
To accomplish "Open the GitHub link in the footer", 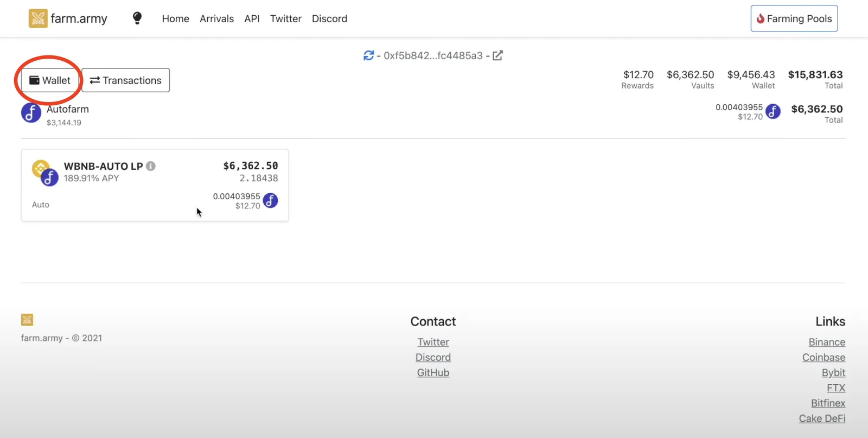I will [x=433, y=372].
